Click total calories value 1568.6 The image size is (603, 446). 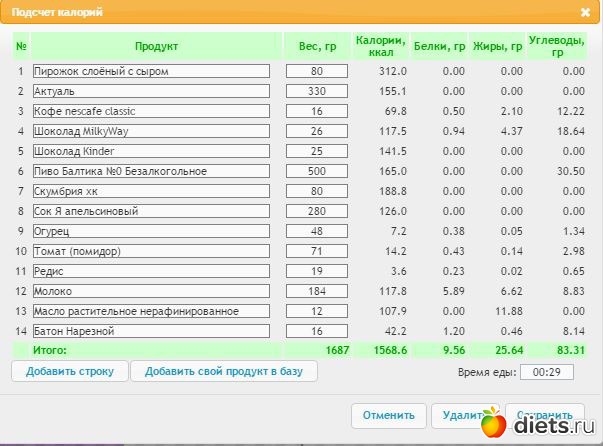coord(390,350)
